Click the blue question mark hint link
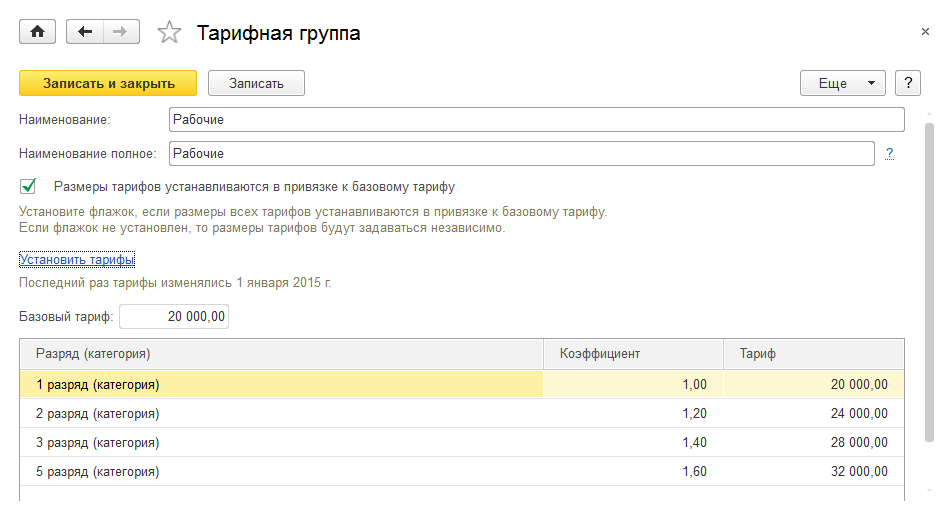Image resolution: width=947 pixels, height=510 pixels. 889,154
